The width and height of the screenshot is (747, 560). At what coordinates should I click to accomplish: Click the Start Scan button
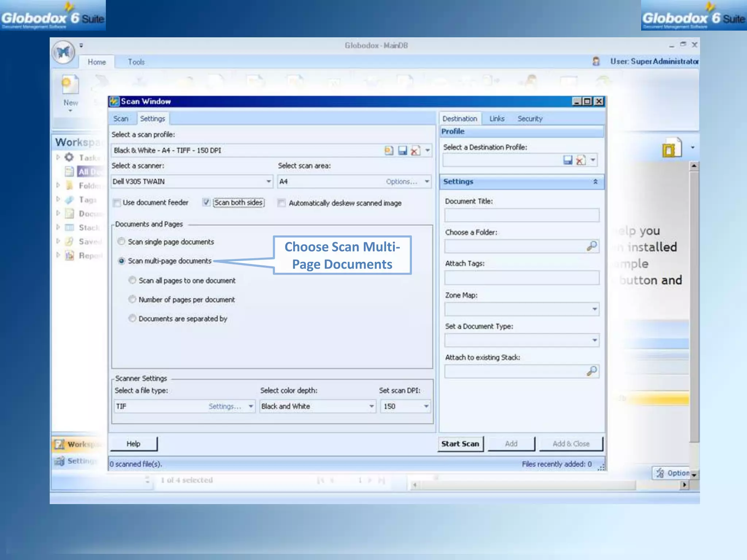point(460,444)
